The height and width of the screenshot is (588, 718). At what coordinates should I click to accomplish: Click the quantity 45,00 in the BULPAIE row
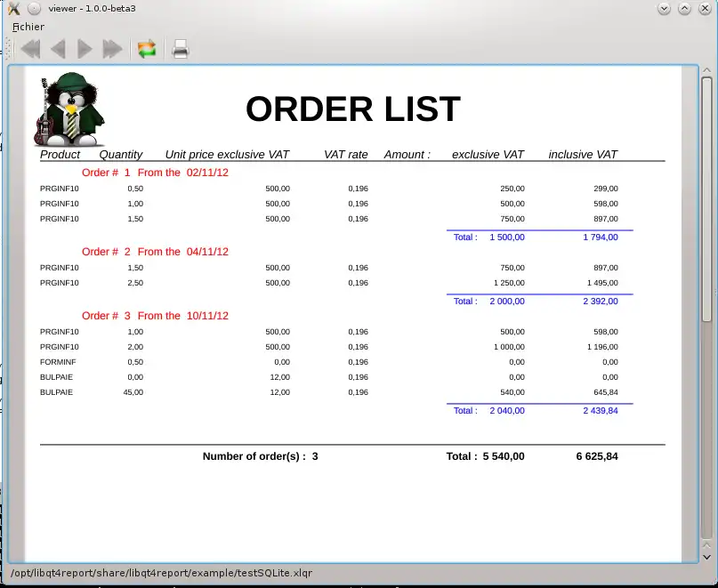pyautogui.click(x=133, y=392)
